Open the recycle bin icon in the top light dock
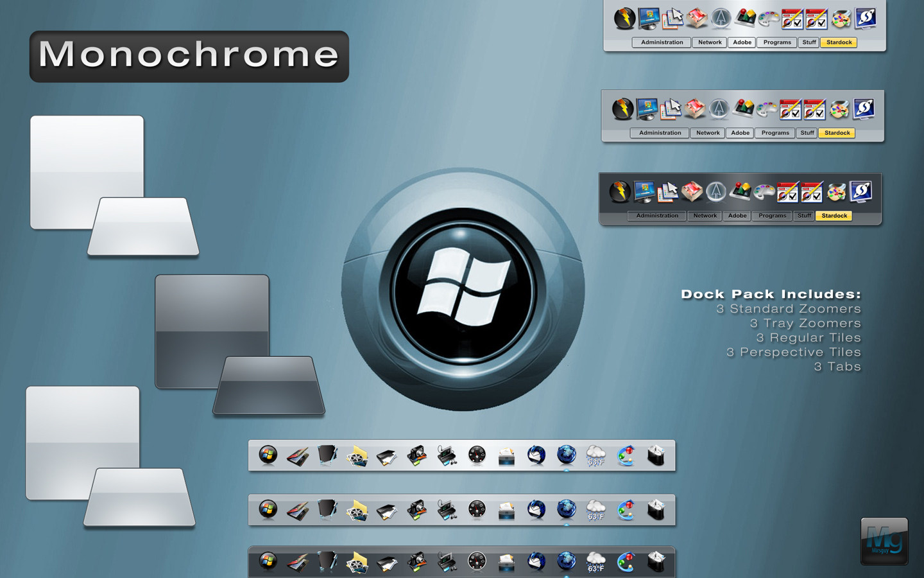The height and width of the screenshot is (578, 924). point(656,455)
